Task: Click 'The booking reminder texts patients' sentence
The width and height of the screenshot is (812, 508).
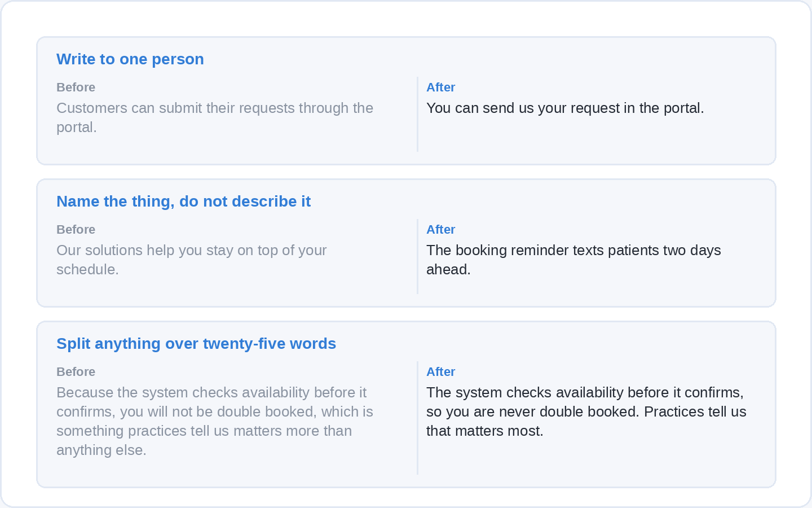Action: click(573, 260)
